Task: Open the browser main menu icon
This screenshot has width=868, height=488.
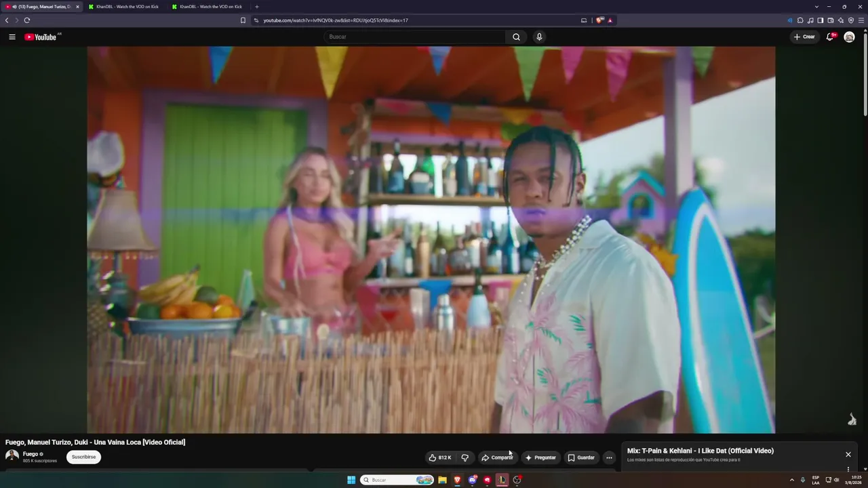Action: click(861, 20)
